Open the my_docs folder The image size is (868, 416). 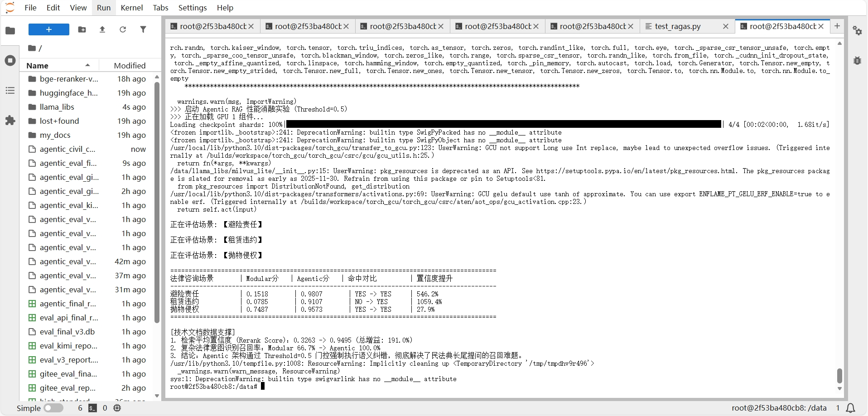(x=87, y=135)
